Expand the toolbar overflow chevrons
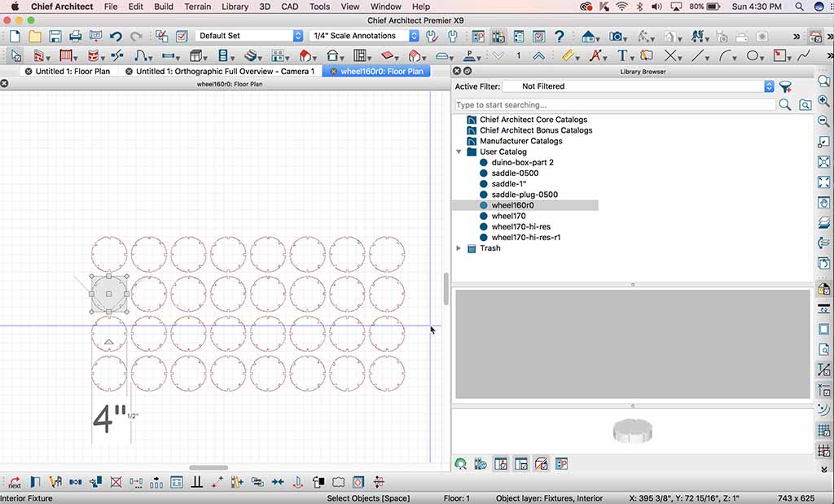The height and width of the screenshot is (504, 834). tap(797, 37)
